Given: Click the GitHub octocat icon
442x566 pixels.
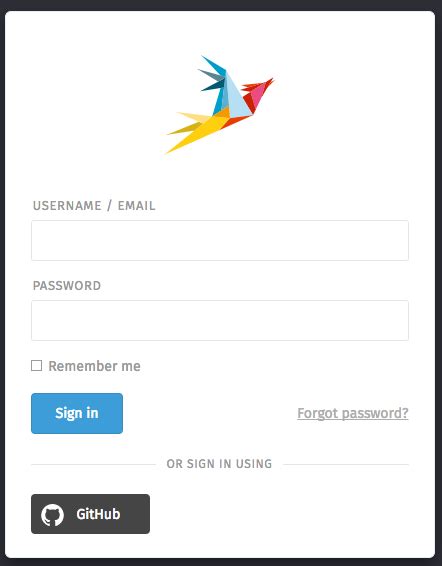Looking at the screenshot, I should click(52, 514).
